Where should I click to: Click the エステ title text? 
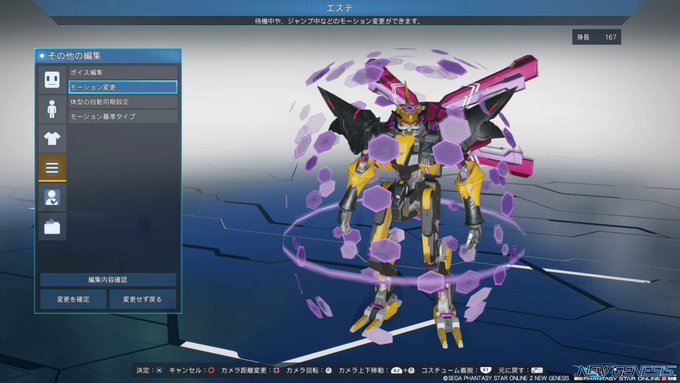[340, 8]
